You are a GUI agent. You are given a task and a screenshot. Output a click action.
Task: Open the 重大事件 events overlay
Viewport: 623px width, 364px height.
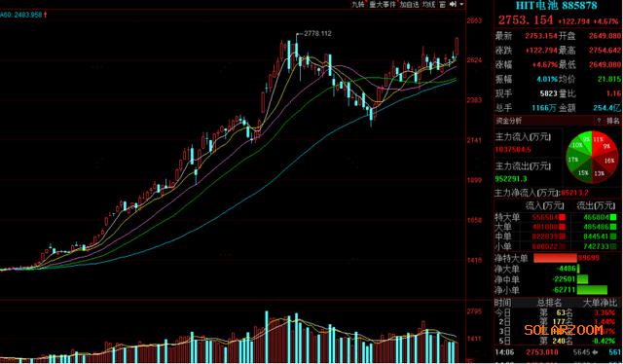[x=383, y=4]
